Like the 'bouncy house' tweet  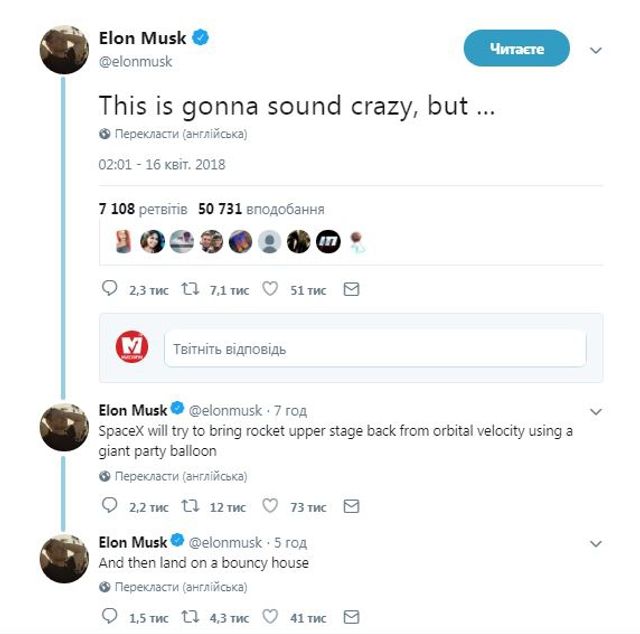point(269,617)
